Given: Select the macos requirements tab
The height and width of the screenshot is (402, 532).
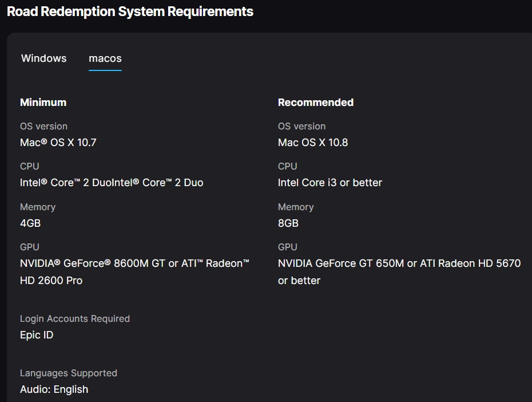Looking at the screenshot, I should pos(105,58).
